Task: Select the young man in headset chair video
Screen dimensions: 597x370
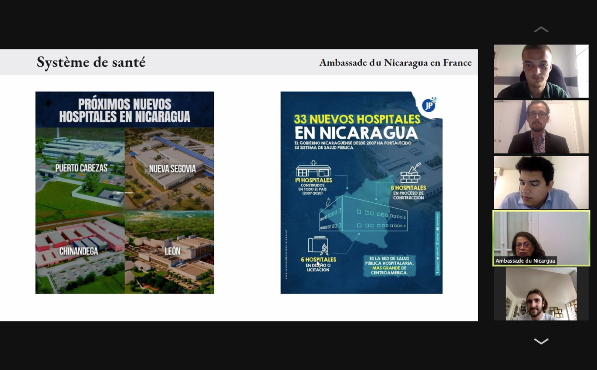Action: (541, 72)
